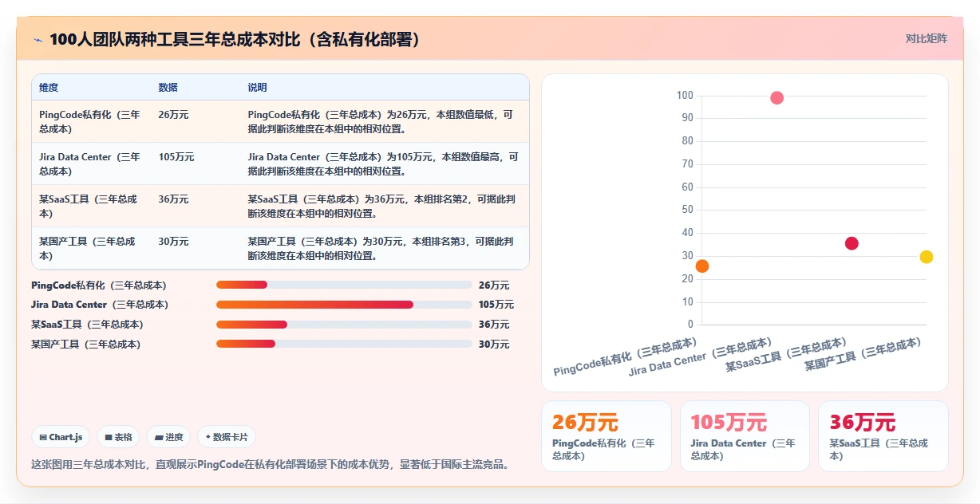Click the 某SaaS工具 cell in the table

pos(90,206)
